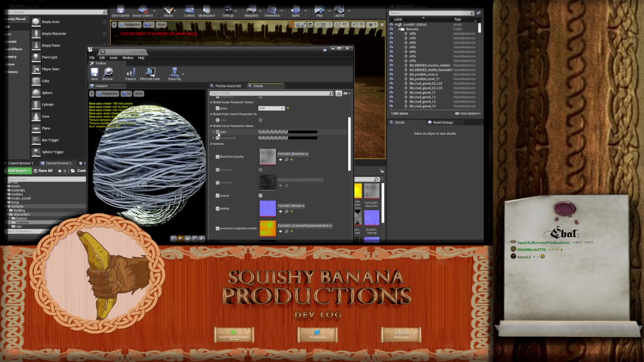The height and width of the screenshot is (362, 644).
Task: Click the color parameter swatch bar
Action: click(288, 132)
